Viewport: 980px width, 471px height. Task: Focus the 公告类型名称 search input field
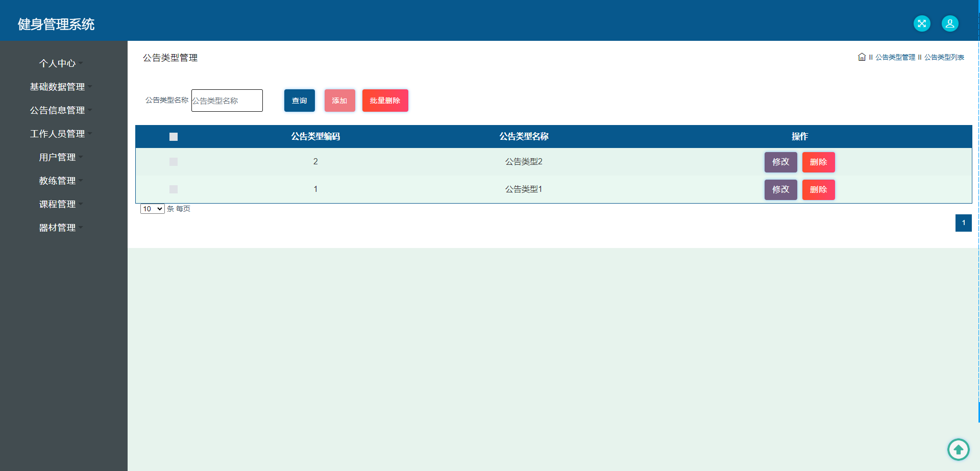point(227,101)
